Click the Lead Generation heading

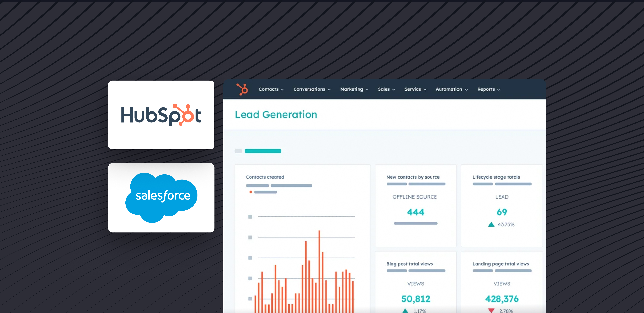tap(276, 115)
